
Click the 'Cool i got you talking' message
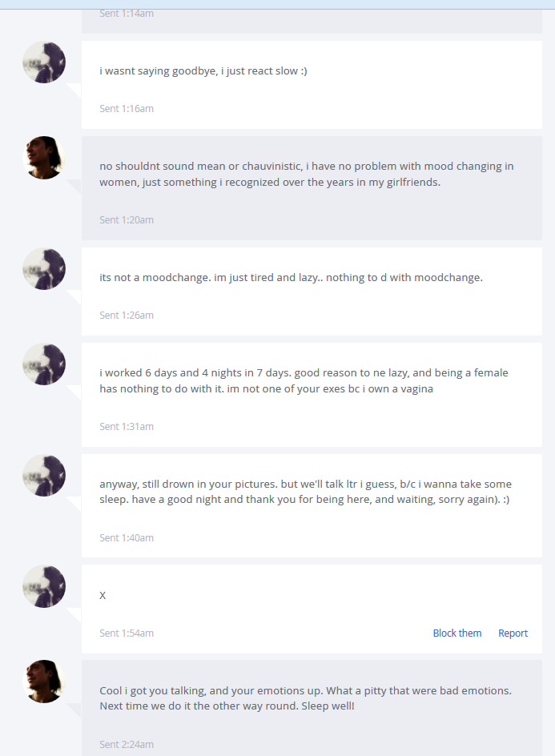pos(305,698)
